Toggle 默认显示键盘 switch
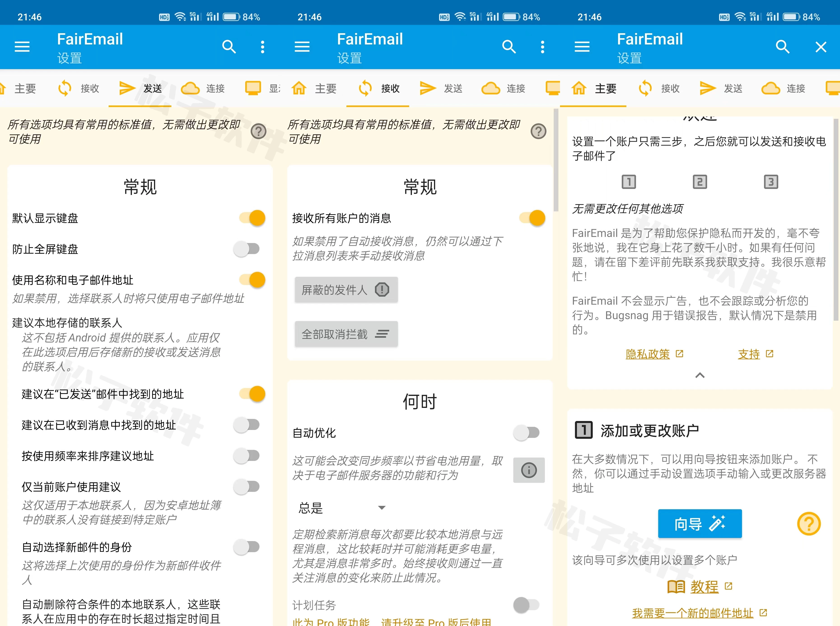Viewport: 840px width, 626px height. tap(252, 218)
